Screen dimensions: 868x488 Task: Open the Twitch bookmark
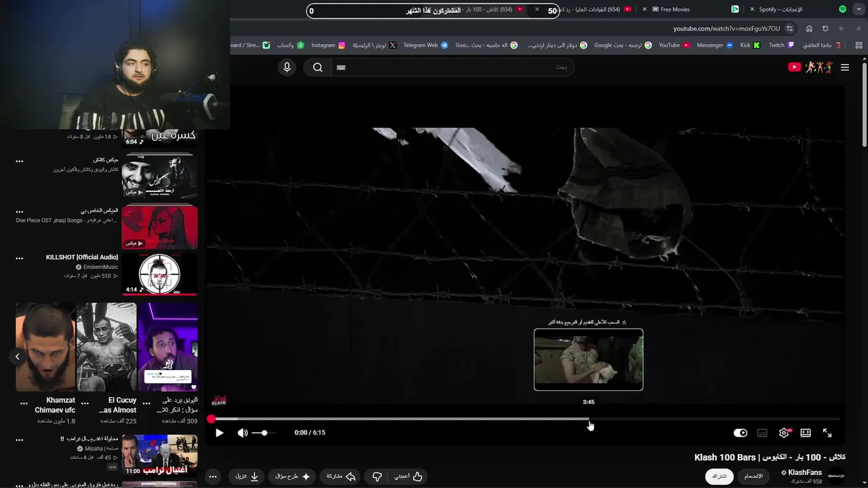tap(781, 45)
